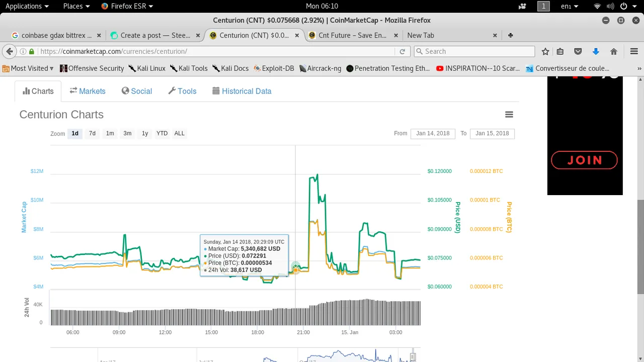Click the workspace switcher number 1

[543, 6]
